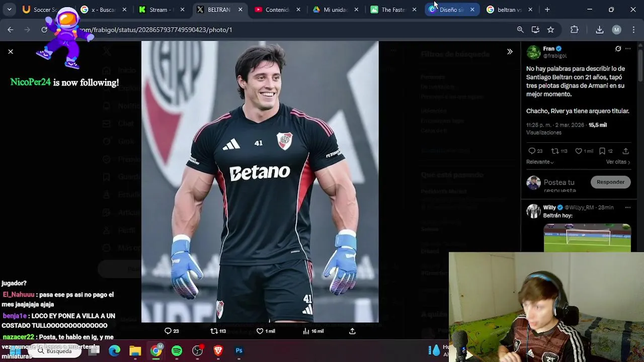Open the Relevante sort dropdown
644x362 pixels.
tap(540, 162)
